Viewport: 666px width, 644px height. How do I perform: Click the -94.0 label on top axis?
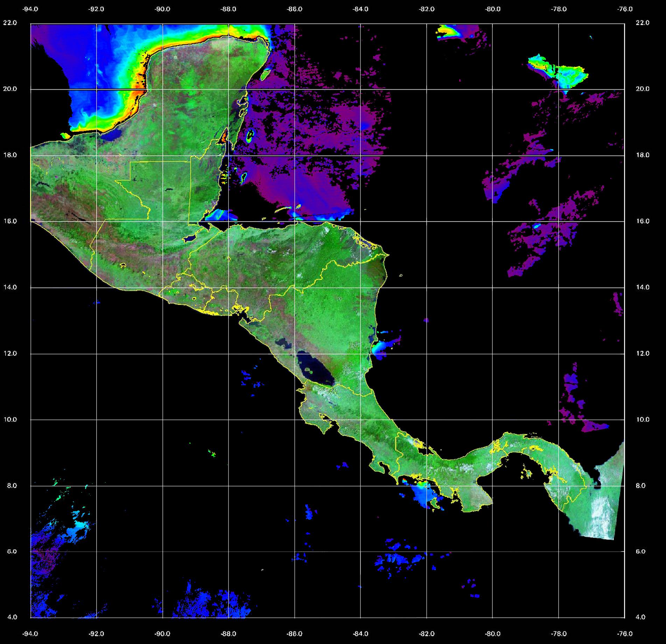point(30,9)
